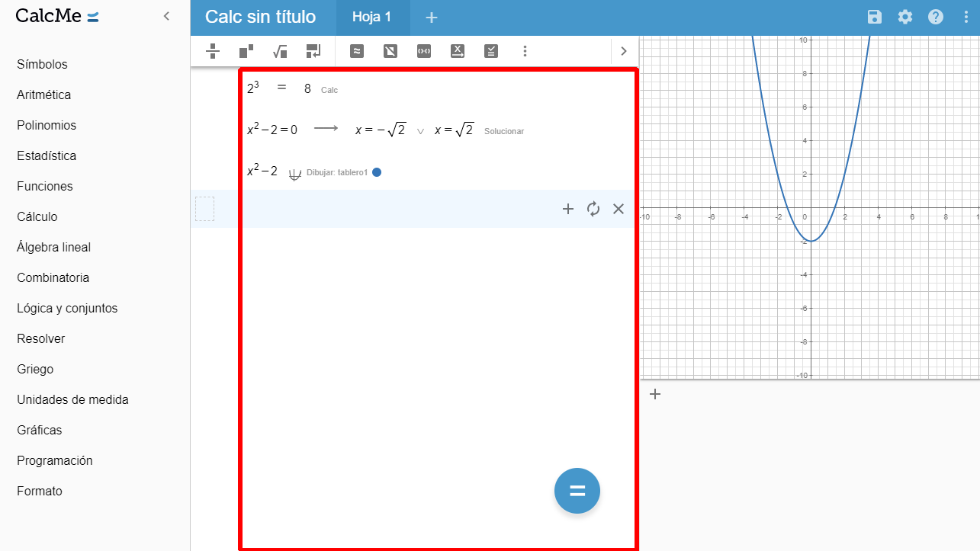Click the result 8
Image resolution: width=980 pixels, height=551 pixels.
click(307, 88)
